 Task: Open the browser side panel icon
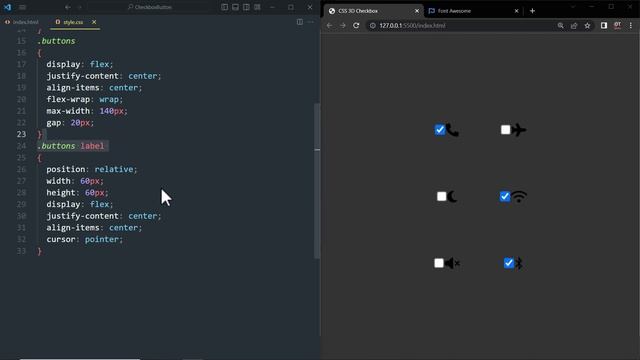pos(604,26)
